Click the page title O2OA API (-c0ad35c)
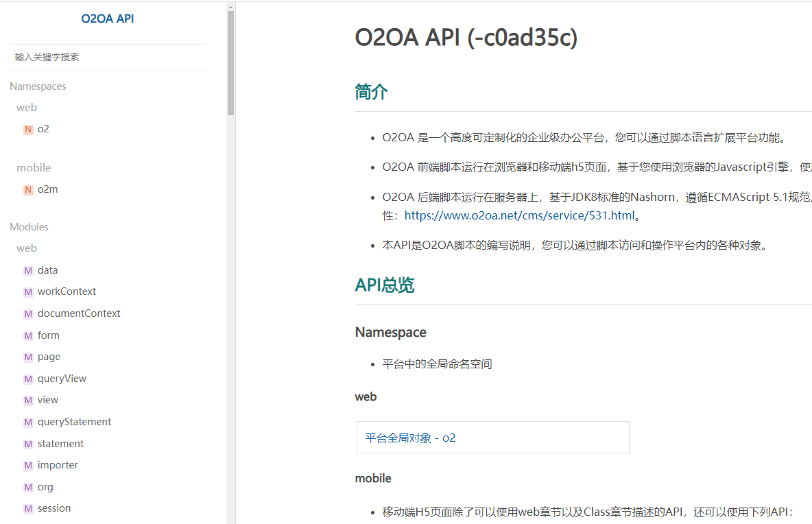 click(x=466, y=37)
